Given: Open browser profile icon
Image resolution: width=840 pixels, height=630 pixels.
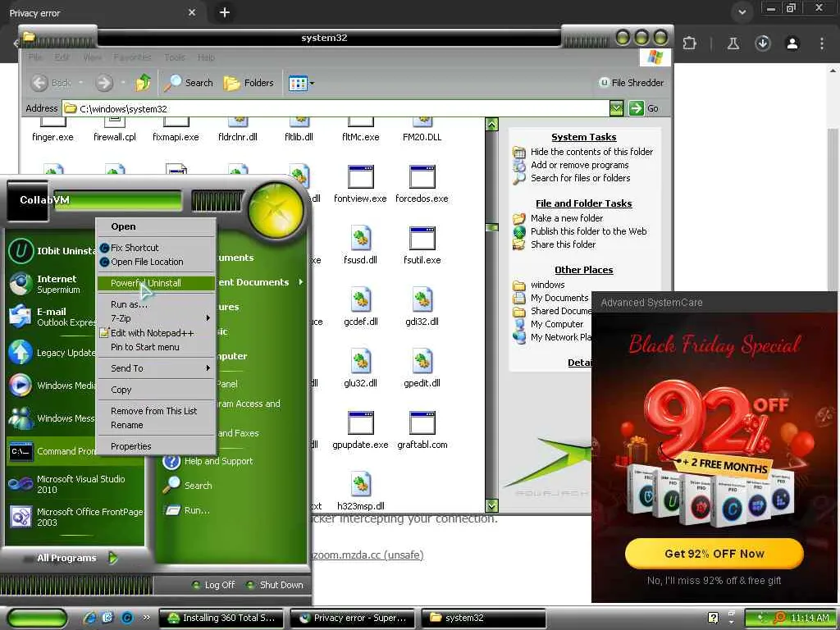Looking at the screenshot, I should tap(792, 43).
